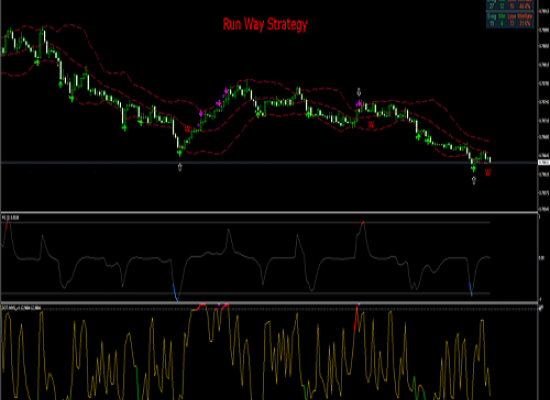Viewport: 550px width, 400px height.
Task: Click the Run Way Strategy title text
Action: 265,25
